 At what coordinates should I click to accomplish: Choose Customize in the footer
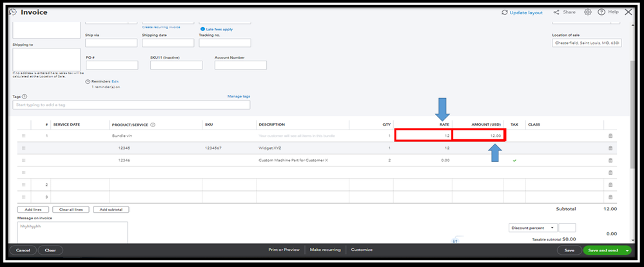[x=362, y=250]
